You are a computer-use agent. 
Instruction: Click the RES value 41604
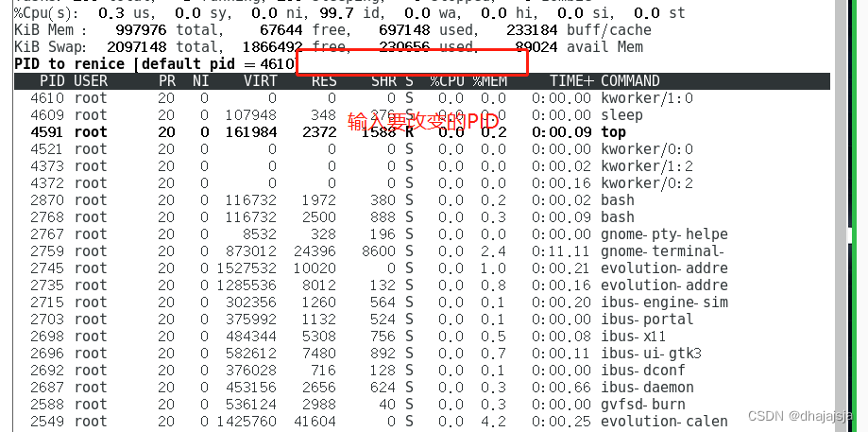(315, 422)
